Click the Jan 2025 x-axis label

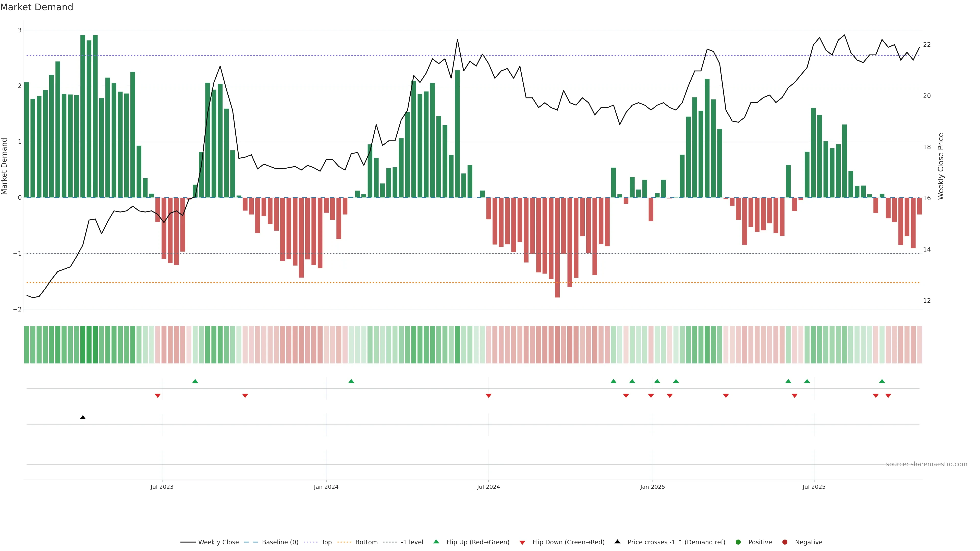tap(653, 487)
